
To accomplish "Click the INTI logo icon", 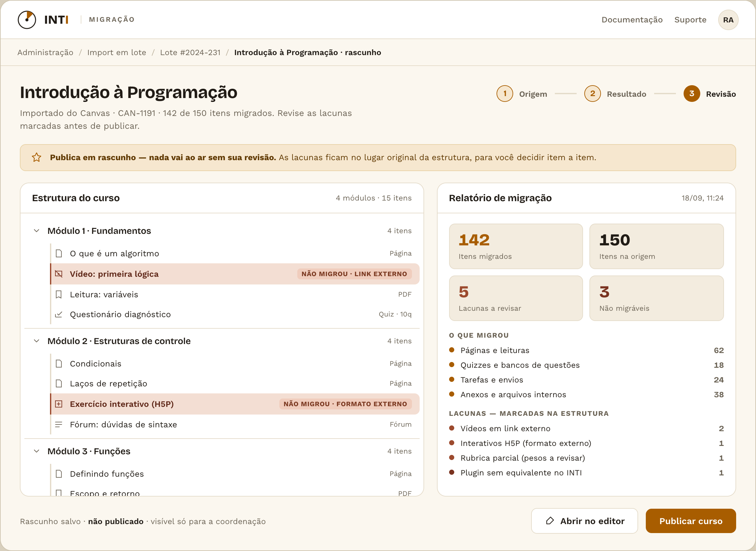I will point(27,20).
